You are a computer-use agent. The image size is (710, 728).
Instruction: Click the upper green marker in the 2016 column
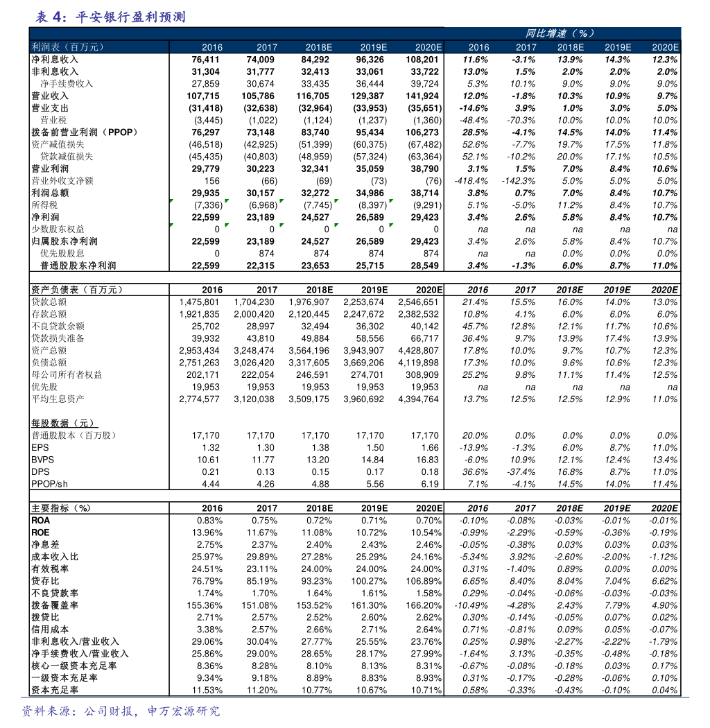click(171, 201)
